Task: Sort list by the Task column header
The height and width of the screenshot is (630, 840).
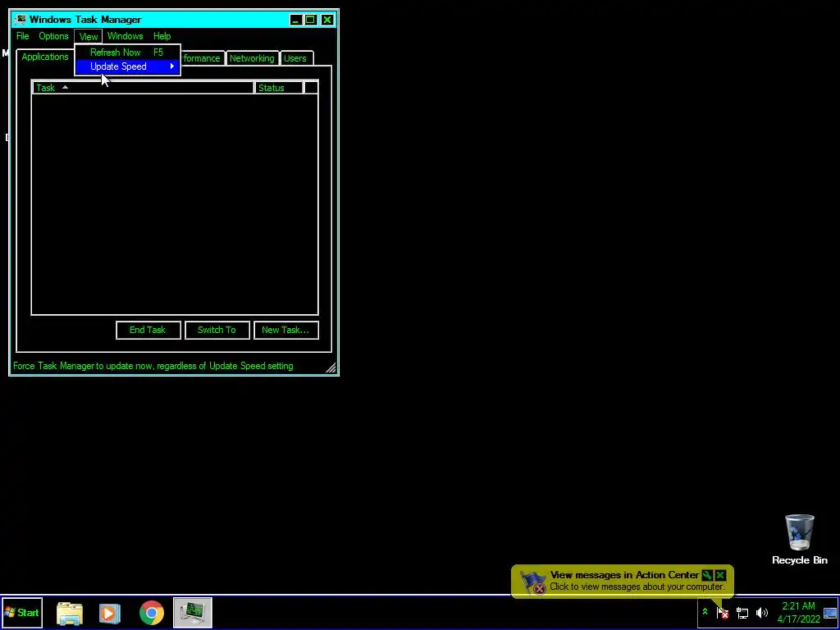Action: [143, 88]
